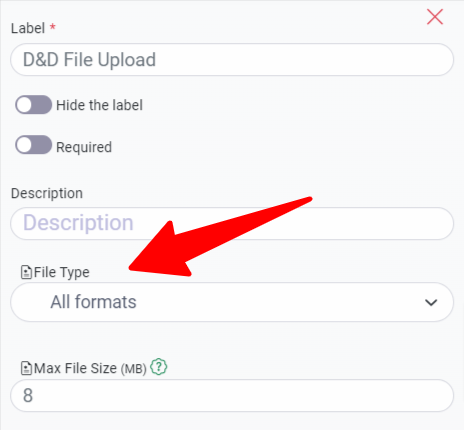Click the D&D File Upload label input
Image resolution: width=464 pixels, height=430 pixels.
232,60
